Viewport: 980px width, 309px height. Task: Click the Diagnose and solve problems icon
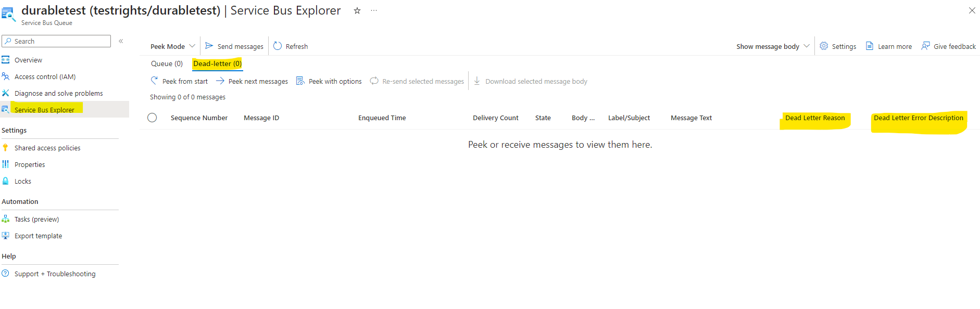(6, 93)
